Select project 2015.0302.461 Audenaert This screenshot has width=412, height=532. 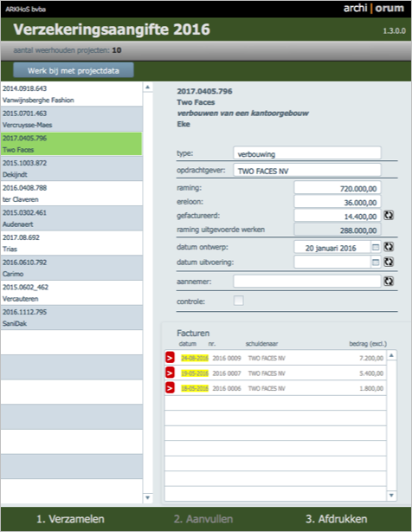[x=72, y=218]
